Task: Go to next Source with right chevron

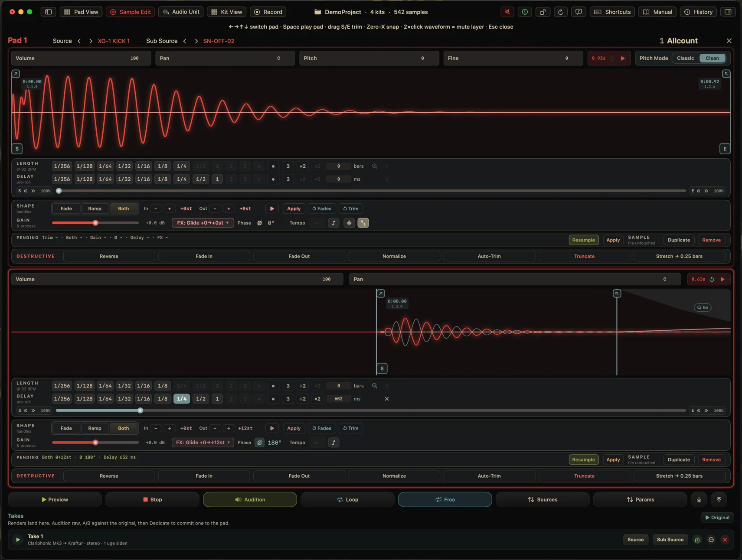Action: pyautogui.click(x=90, y=41)
